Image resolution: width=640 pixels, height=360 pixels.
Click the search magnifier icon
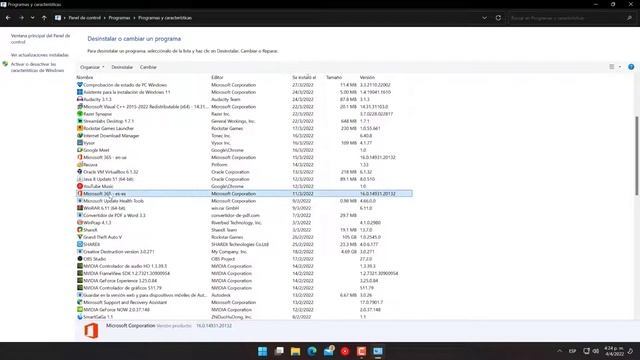(x=629, y=18)
